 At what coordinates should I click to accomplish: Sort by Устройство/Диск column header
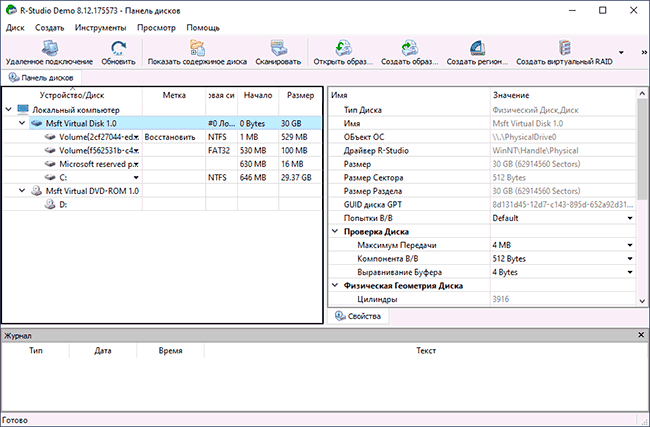pos(72,95)
